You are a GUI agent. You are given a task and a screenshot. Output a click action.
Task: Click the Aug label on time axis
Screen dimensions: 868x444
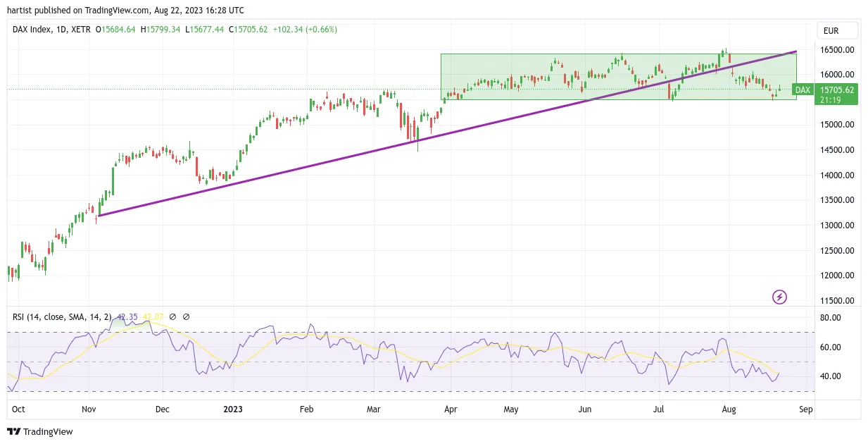(x=729, y=409)
